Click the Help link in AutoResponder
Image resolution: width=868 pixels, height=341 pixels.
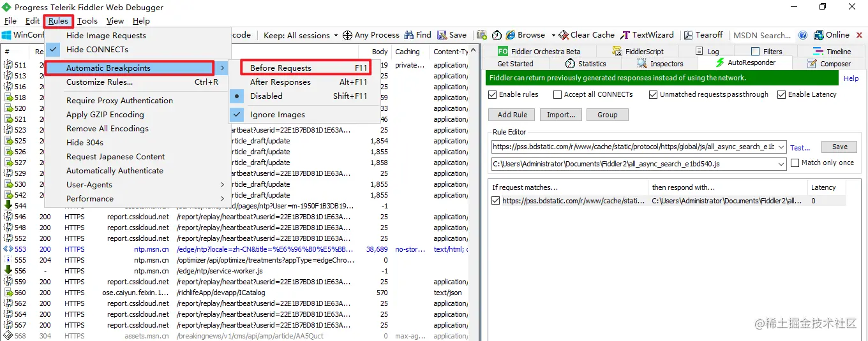click(x=851, y=78)
